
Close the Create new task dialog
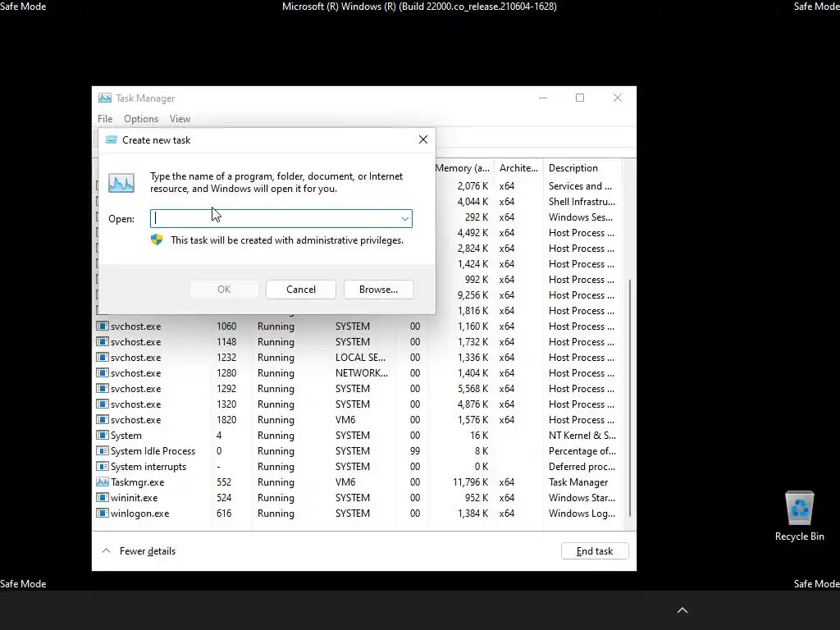[x=423, y=139]
